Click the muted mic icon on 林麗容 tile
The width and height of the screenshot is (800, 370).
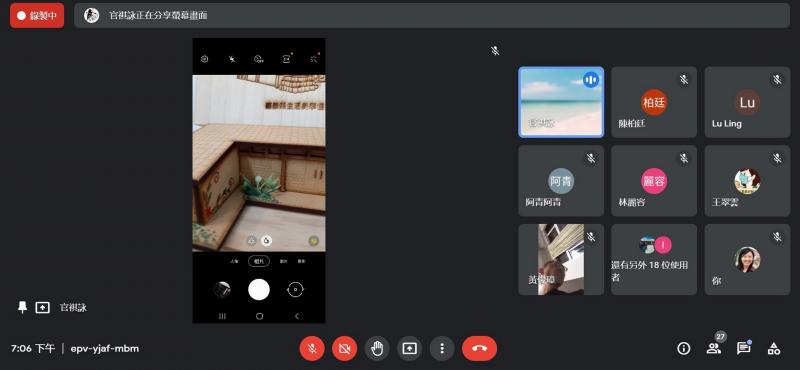coord(684,158)
